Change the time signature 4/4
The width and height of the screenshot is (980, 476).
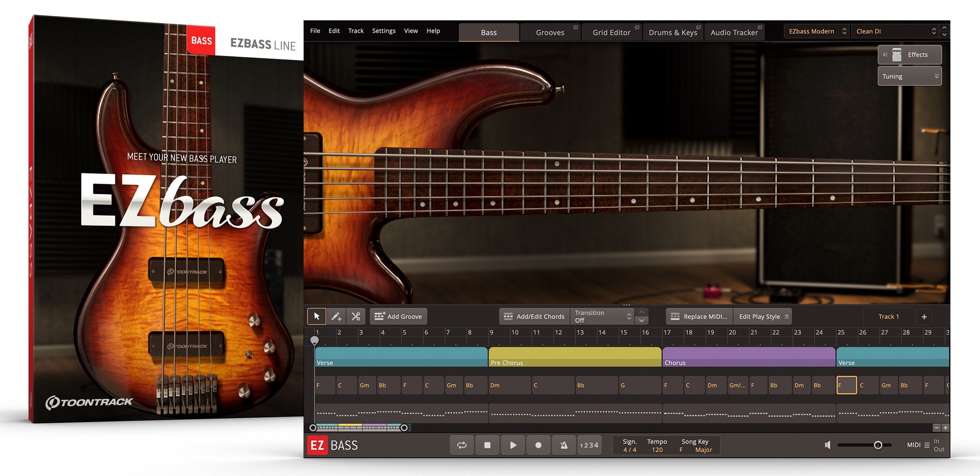click(x=630, y=450)
